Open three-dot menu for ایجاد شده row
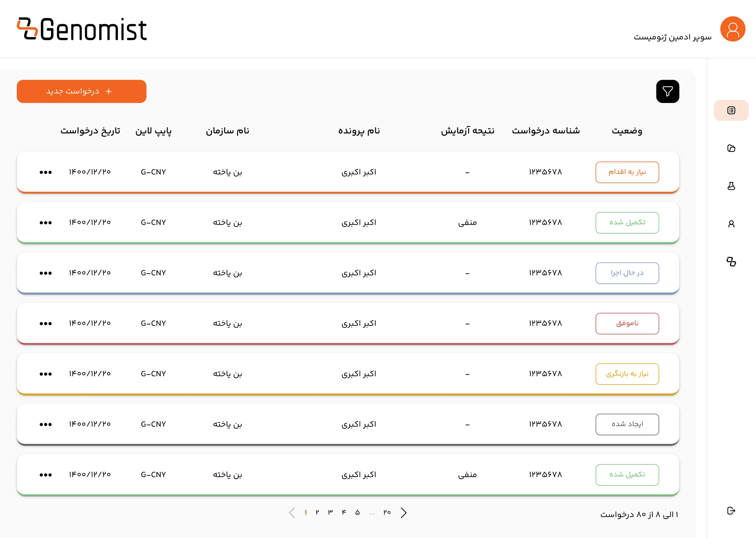 pyautogui.click(x=45, y=424)
